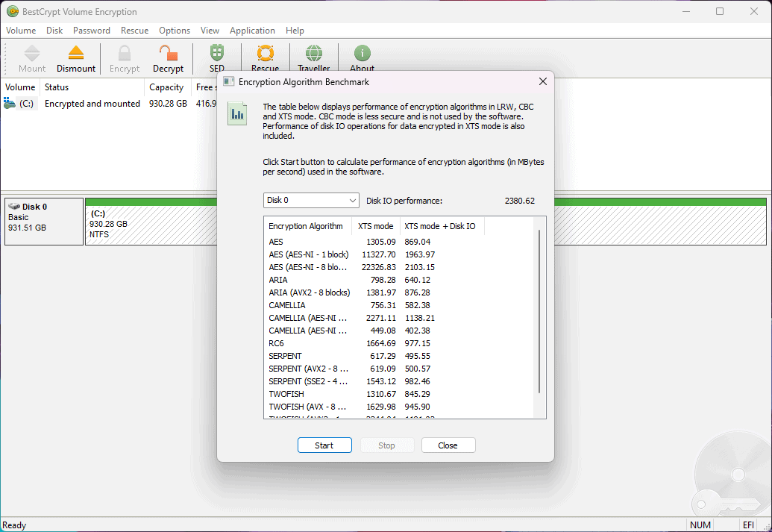Click the Mount toolbar icon
This screenshot has height=532, width=772.
[x=32, y=53]
